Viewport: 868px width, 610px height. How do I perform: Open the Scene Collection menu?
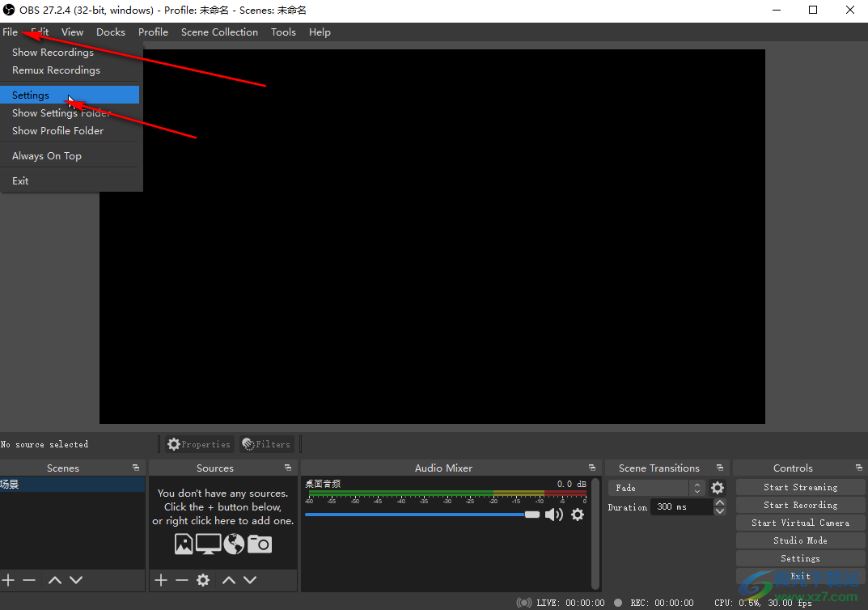coord(219,32)
